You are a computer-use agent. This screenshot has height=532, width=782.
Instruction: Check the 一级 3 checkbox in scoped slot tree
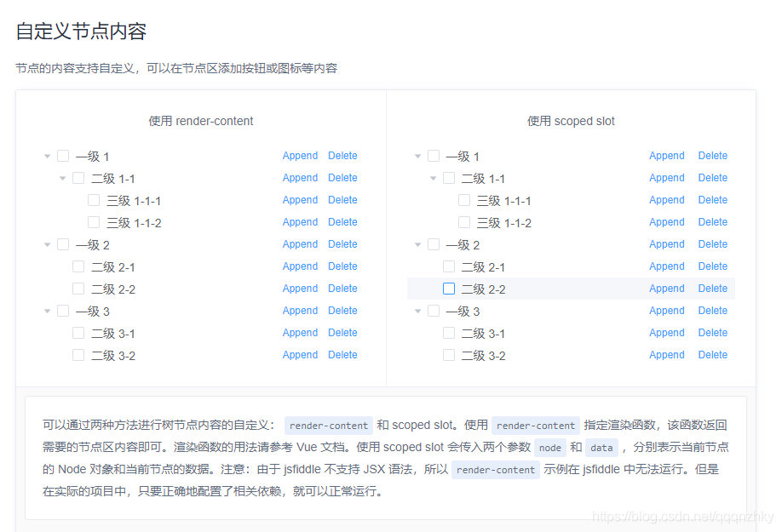click(434, 311)
